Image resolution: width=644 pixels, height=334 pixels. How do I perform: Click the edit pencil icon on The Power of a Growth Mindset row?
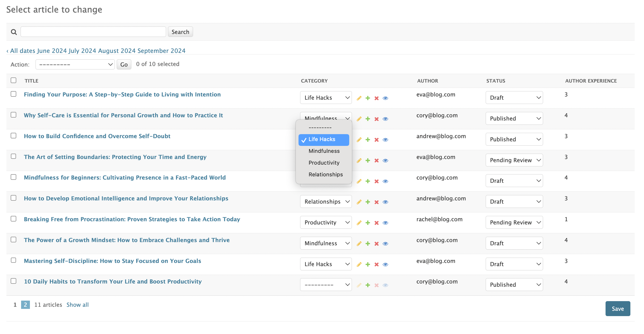359,243
